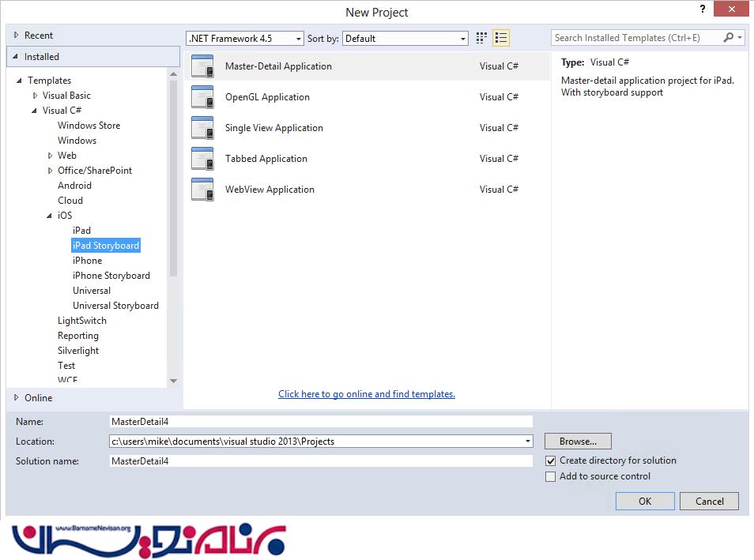Expand the Online section

coord(17,397)
